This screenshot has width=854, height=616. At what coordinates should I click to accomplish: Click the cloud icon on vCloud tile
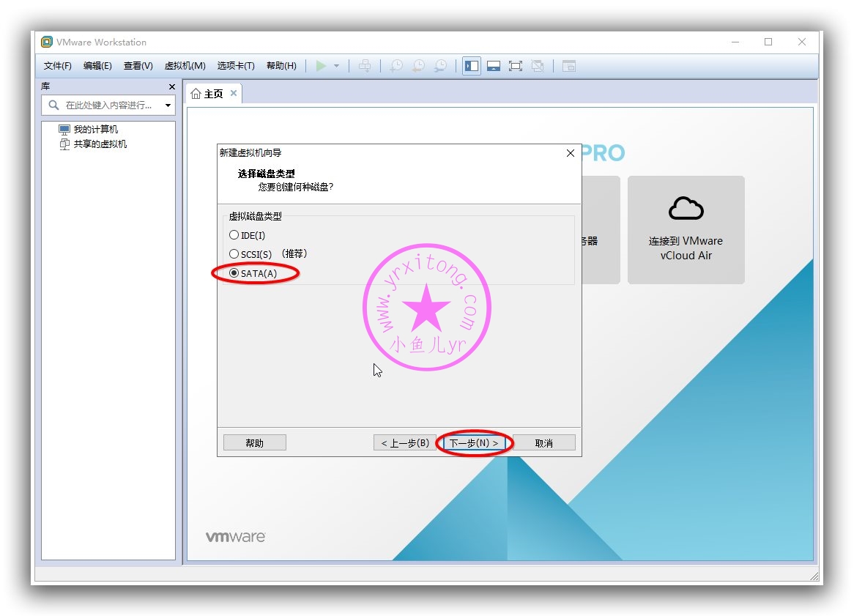tap(686, 209)
